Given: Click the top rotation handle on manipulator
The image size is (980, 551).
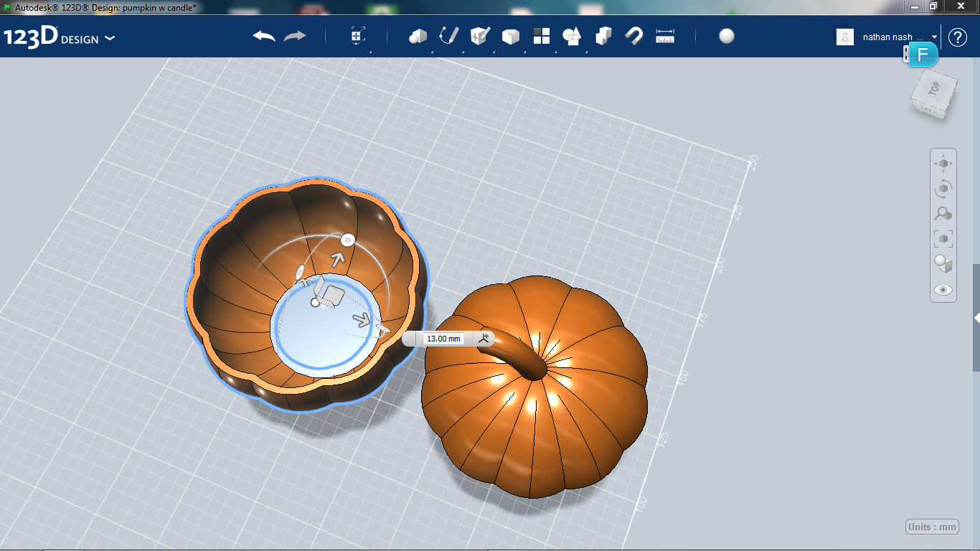Looking at the screenshot, I should [x=347, y=240].
